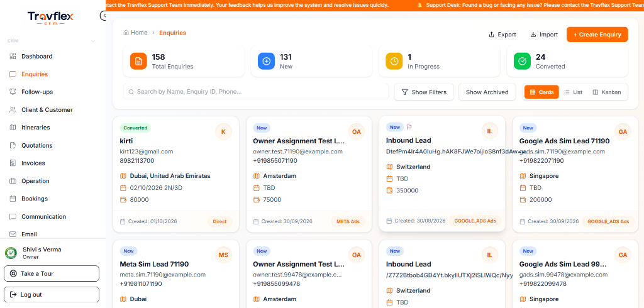The height and width of the screenshot is (308, 644).
Task: Click the Converted status badge
Action: click(135, 128)
